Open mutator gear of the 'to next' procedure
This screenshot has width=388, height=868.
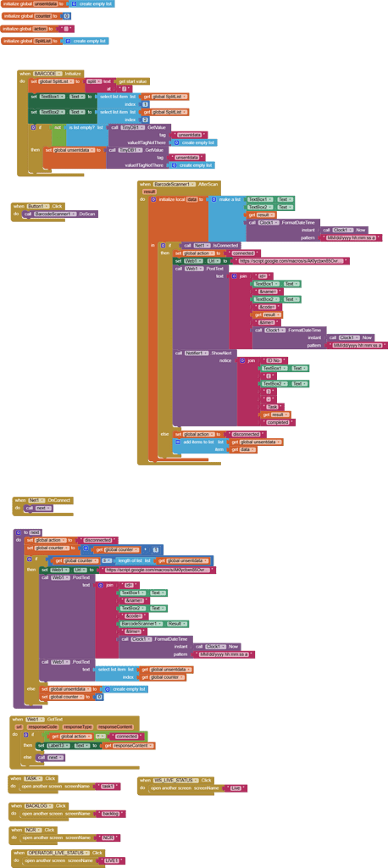[18, 532]
